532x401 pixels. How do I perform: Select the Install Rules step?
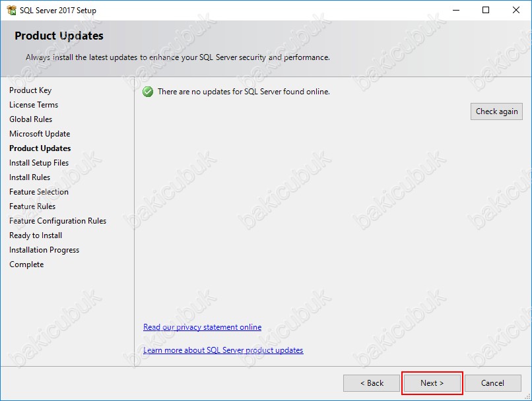point(30,177)
